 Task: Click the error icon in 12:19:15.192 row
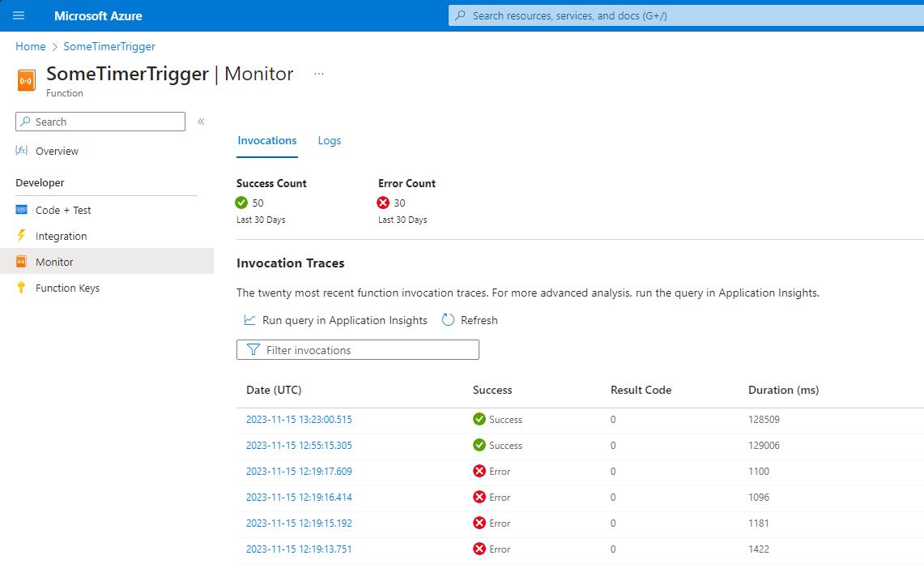(x=479, y=523)
